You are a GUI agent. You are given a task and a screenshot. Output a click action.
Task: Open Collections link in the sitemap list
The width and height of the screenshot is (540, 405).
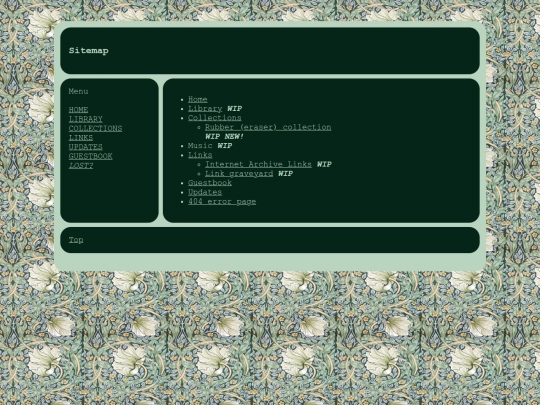click(215, 118)
